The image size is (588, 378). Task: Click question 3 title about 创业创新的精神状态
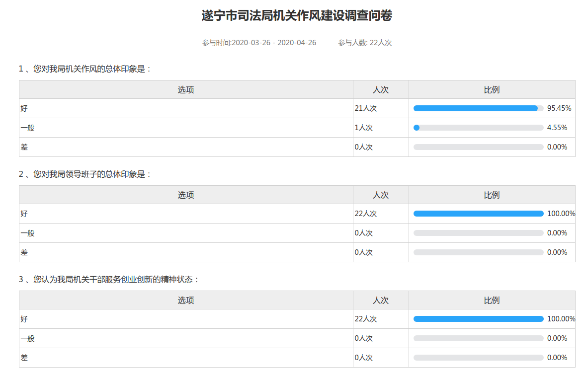click(109, 280)
